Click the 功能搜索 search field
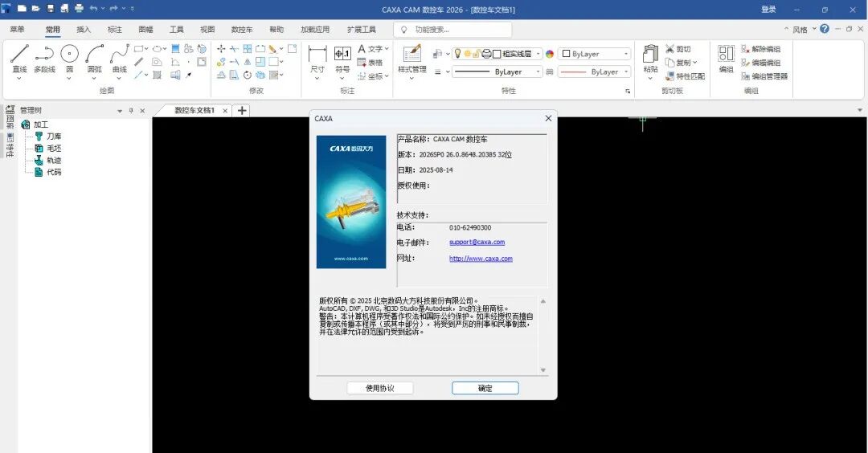The image size is (868, 453). click(452, 29)
